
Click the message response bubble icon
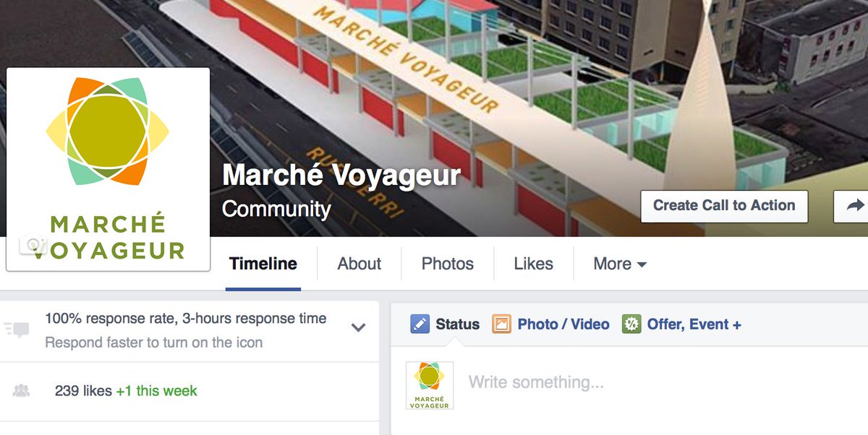click(18, 330)
